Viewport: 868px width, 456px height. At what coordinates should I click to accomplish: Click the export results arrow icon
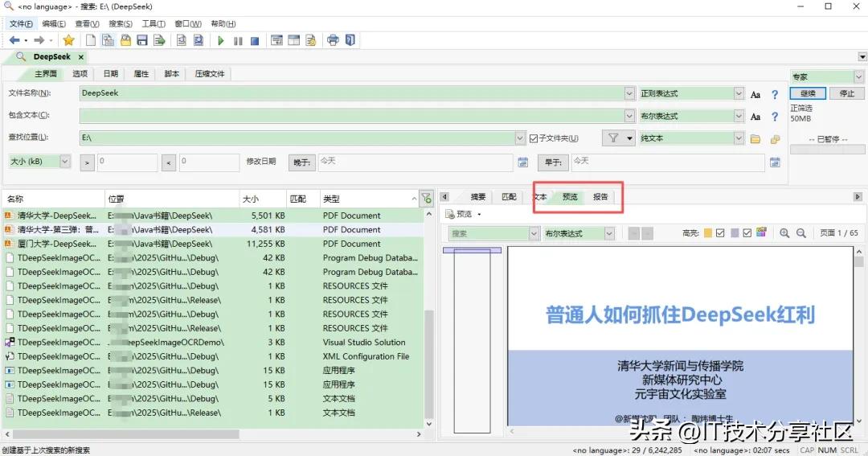(159, 40)
